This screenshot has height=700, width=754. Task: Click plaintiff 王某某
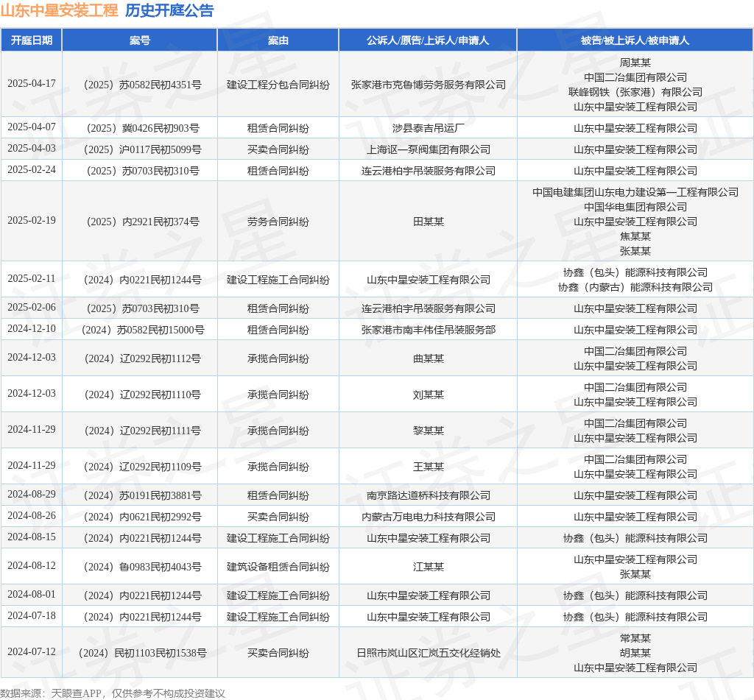pyautogui.click(x=429, y=467)
